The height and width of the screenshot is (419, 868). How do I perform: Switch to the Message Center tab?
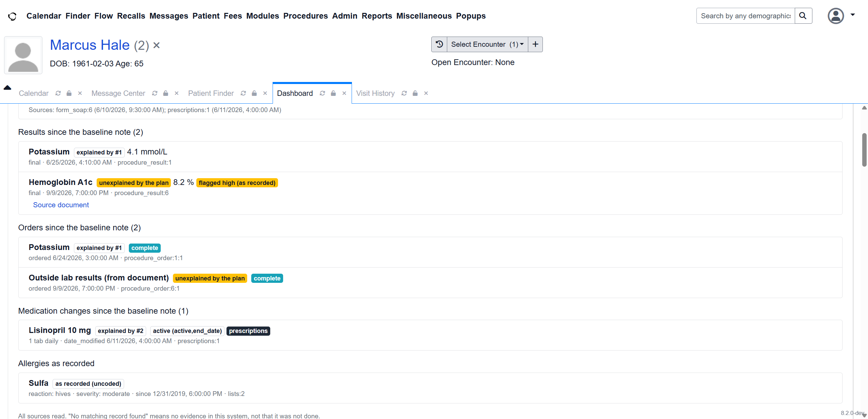(x=118, y=93)
